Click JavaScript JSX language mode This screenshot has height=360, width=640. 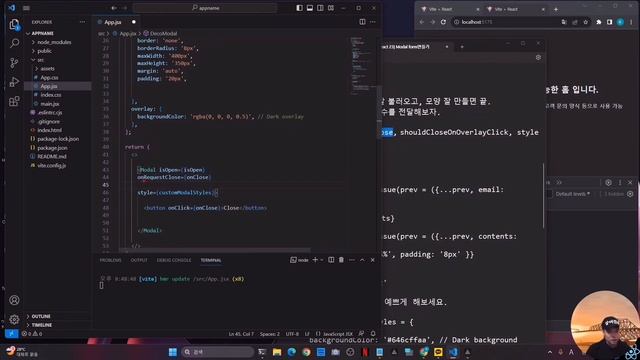coord(338,334)
